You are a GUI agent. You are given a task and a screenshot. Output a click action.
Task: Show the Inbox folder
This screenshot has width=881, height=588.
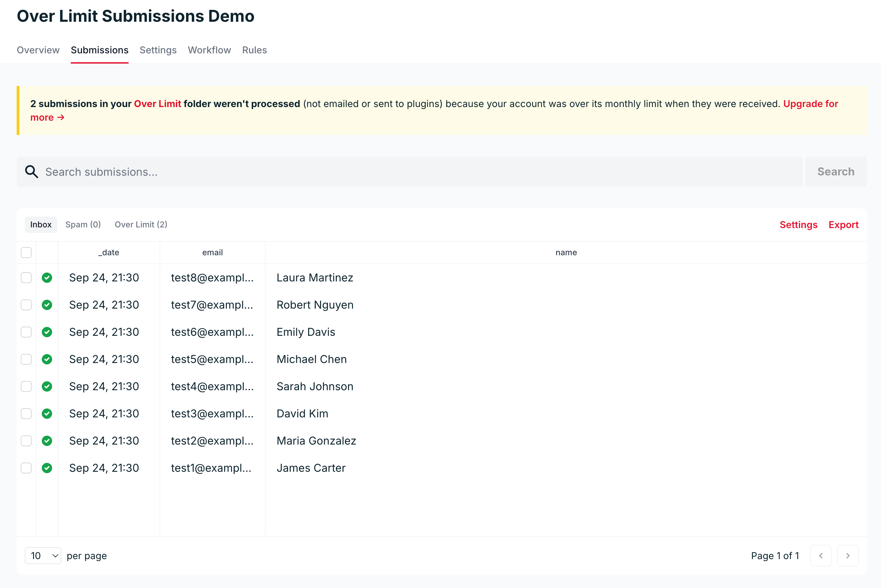pyautogui.click(x=41, y=224)
